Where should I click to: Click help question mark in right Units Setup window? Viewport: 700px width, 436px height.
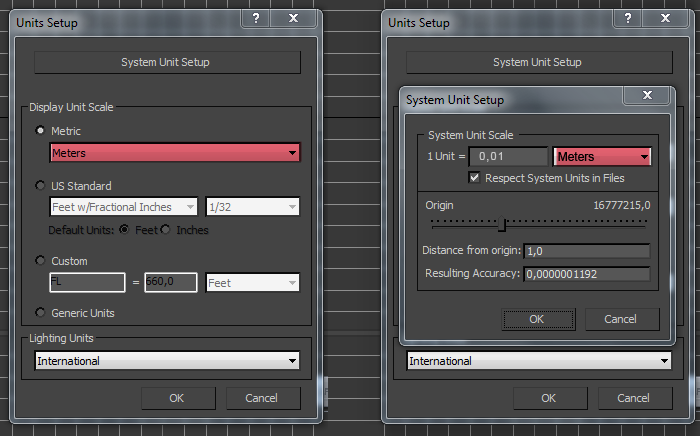(628, 18)
